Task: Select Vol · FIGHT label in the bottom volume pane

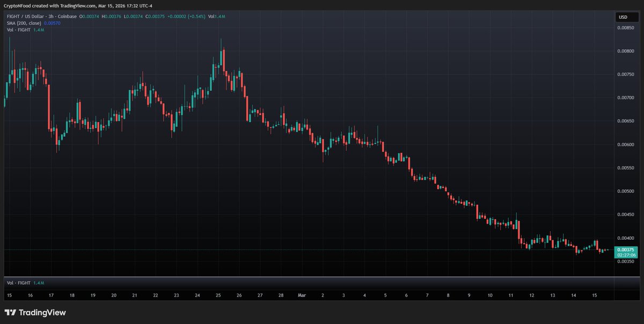Action: pyautogui.click(x=19, y=283)
